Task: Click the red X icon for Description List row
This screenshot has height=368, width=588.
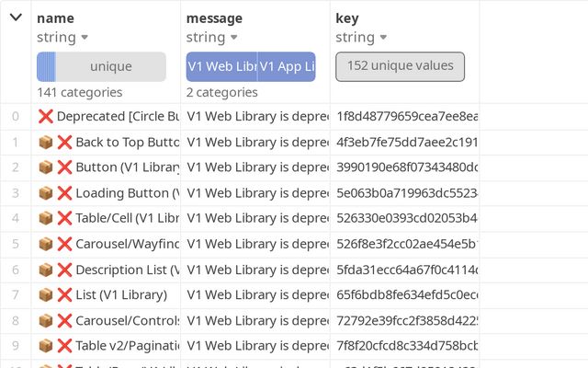Action: point(64,270)
